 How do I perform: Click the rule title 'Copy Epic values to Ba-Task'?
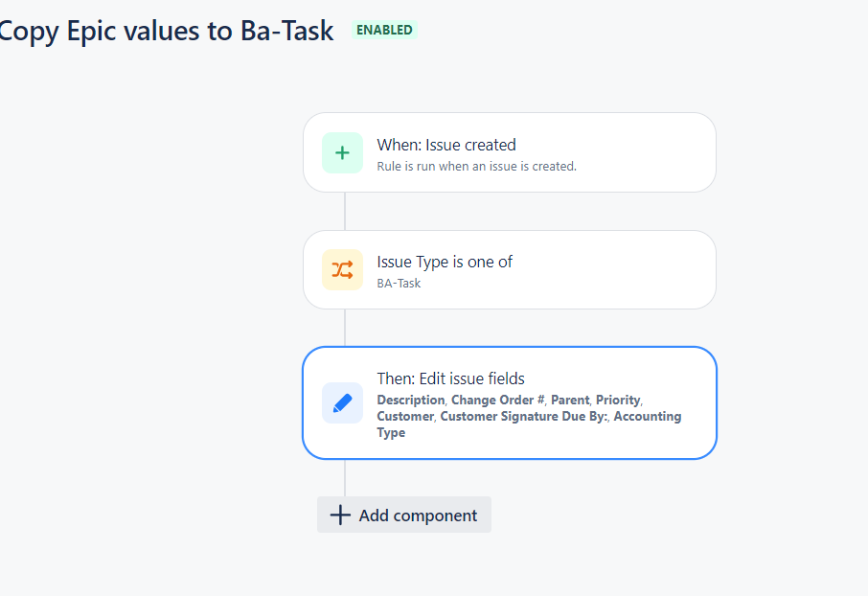(x=168, y=31)
